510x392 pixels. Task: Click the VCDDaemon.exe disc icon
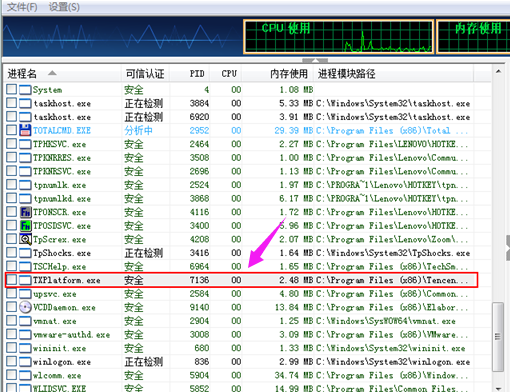pos(25,307)
